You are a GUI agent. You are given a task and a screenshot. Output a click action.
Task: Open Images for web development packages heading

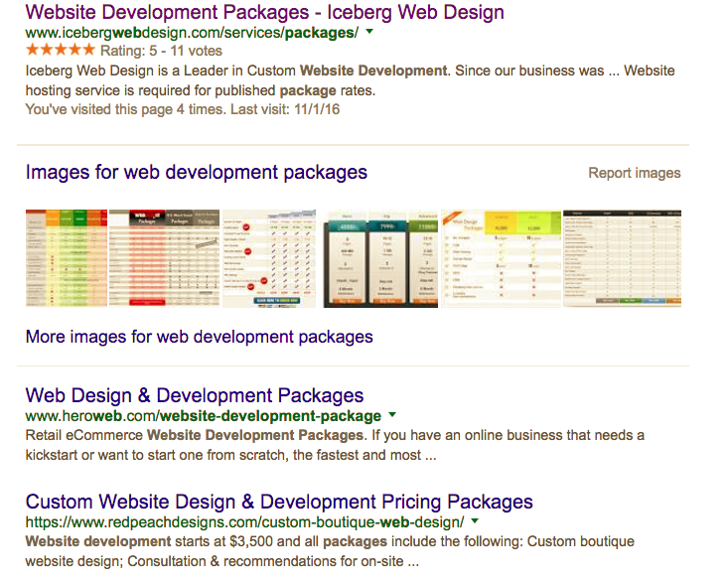197,172
